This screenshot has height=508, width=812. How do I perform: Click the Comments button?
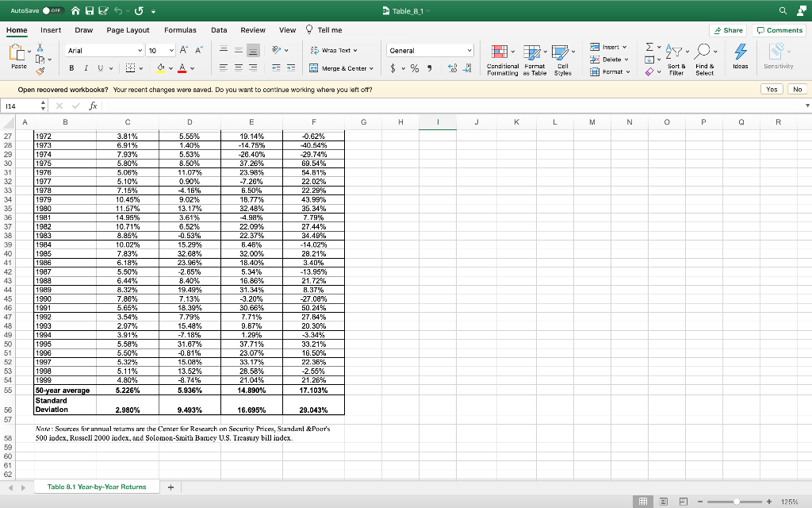pyautogui.click(x=779, y=30)
